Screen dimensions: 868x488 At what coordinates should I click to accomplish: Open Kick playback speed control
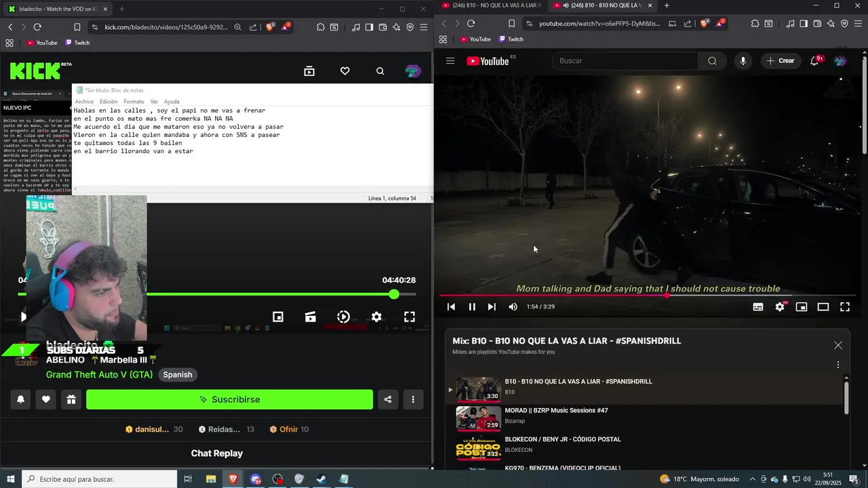point(343,317)
